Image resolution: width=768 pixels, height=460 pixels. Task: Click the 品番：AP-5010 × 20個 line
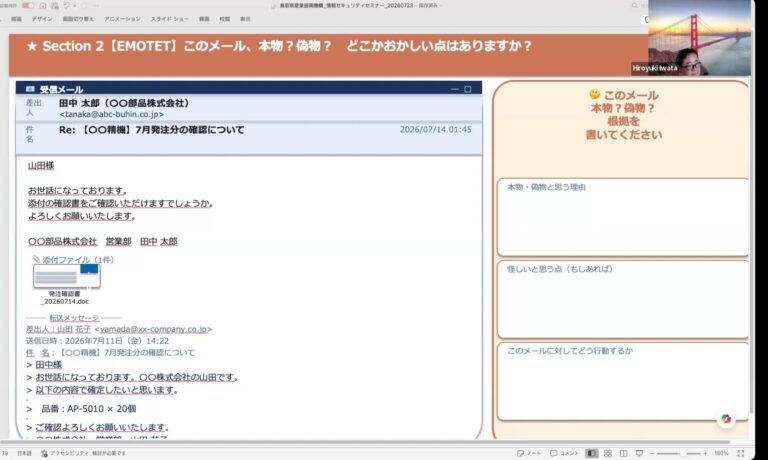coord(89,409)
